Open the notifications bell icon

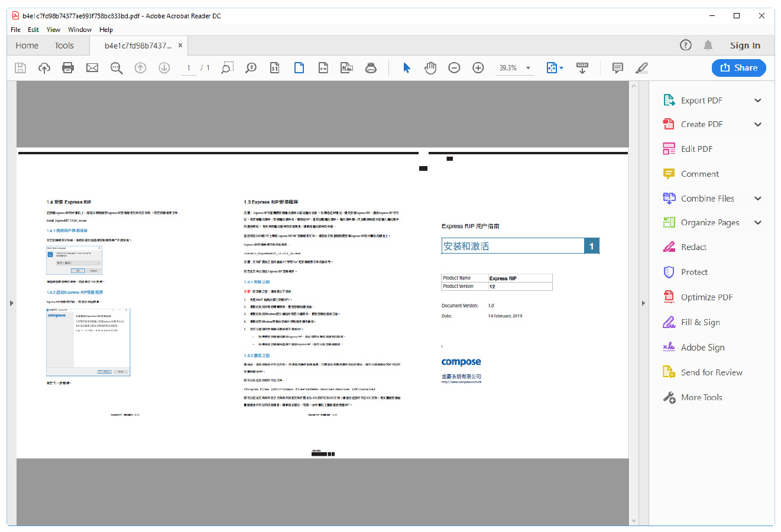click(708, 45)
